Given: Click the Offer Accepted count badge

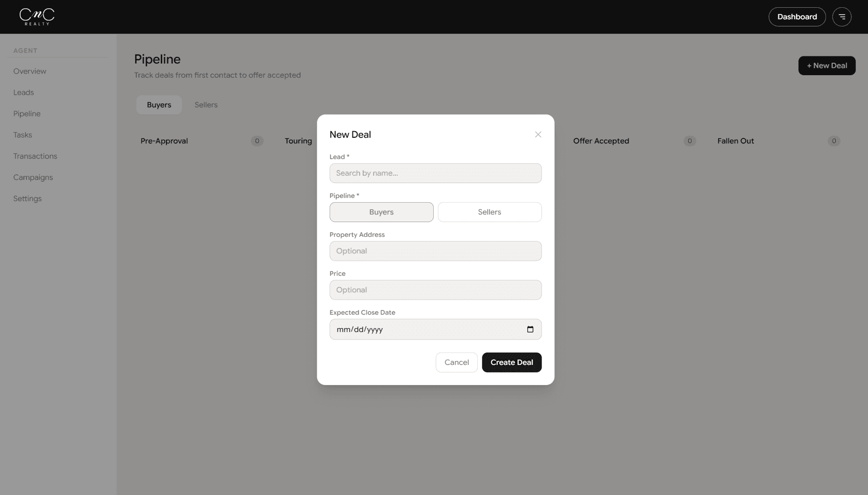Looking at the screenshot, I should [x=690, y=141].
